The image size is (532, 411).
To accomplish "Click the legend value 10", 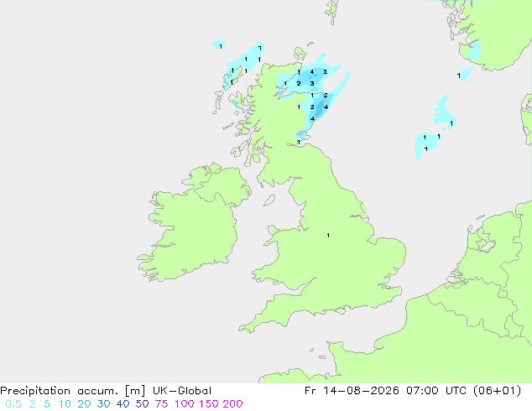I will [65, 404].
